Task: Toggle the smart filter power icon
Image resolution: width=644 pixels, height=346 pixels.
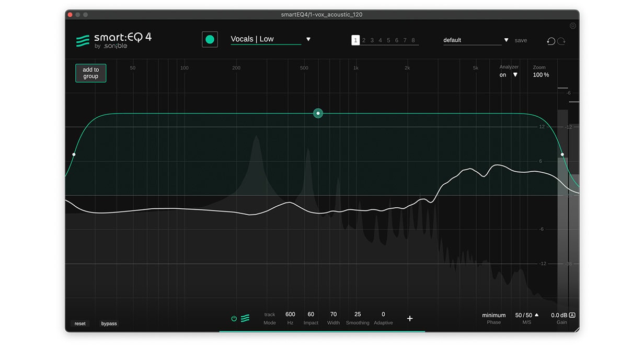Action: [x=234, y=318]
